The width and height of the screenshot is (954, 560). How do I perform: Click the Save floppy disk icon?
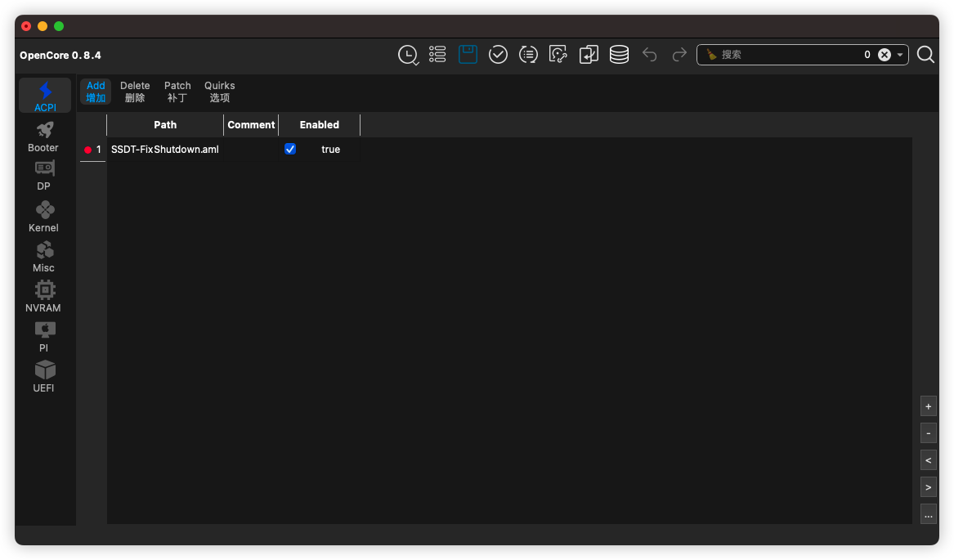click(x=468, y=55)
